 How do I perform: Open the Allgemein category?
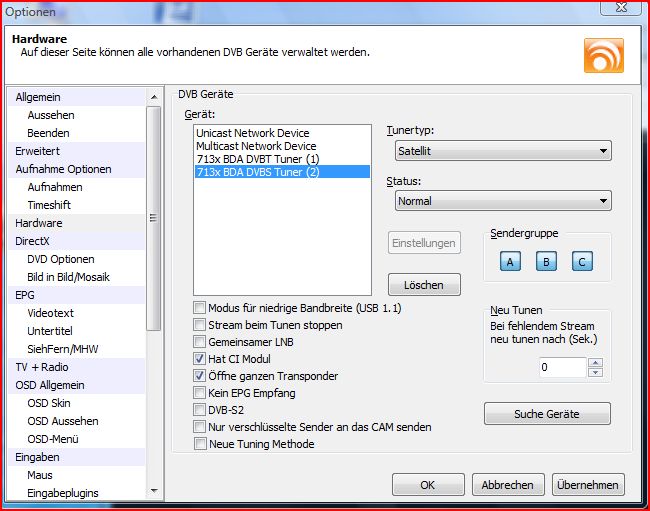(x=76, y=97)
